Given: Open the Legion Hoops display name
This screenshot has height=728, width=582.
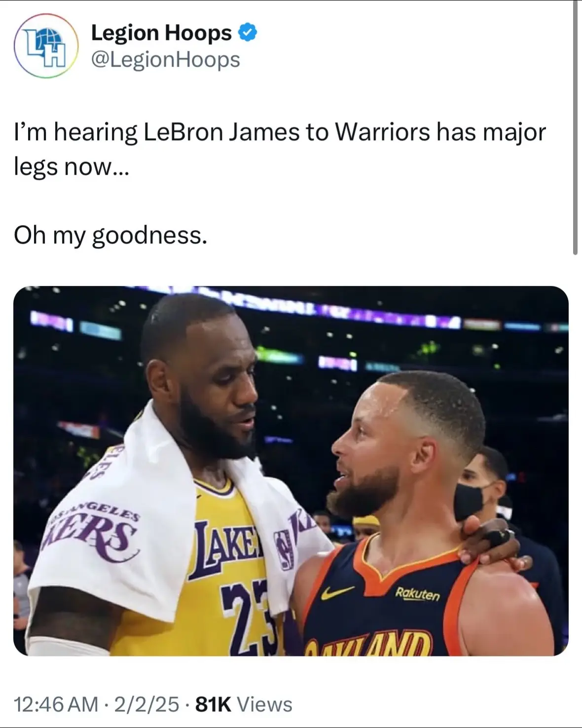Looking at the screenshot, I should [x=161, y=33].
